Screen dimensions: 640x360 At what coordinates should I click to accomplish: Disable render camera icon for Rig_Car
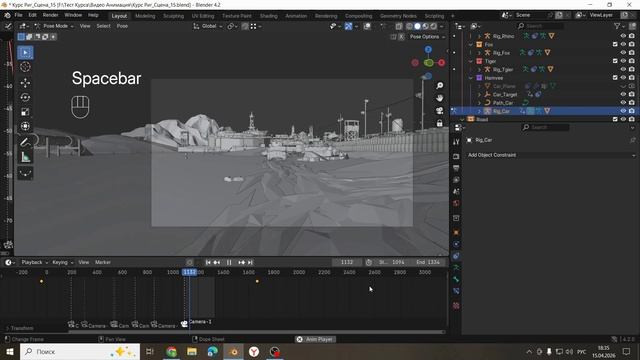coord(632,111)
